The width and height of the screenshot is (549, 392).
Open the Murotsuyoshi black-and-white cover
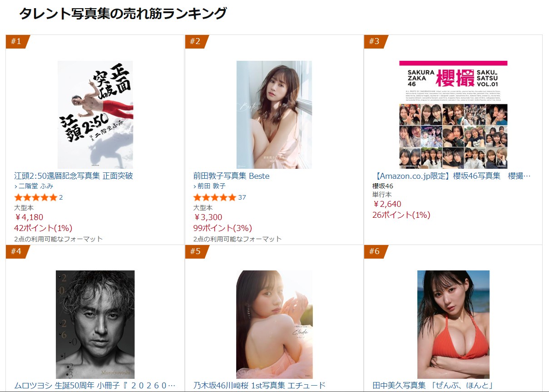(x=95, y=324)
